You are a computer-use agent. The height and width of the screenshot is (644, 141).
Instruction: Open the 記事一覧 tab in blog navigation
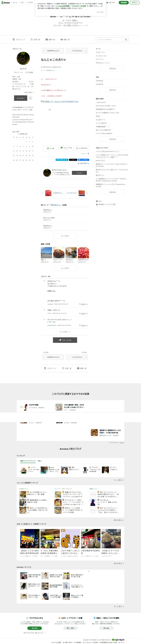35,39
